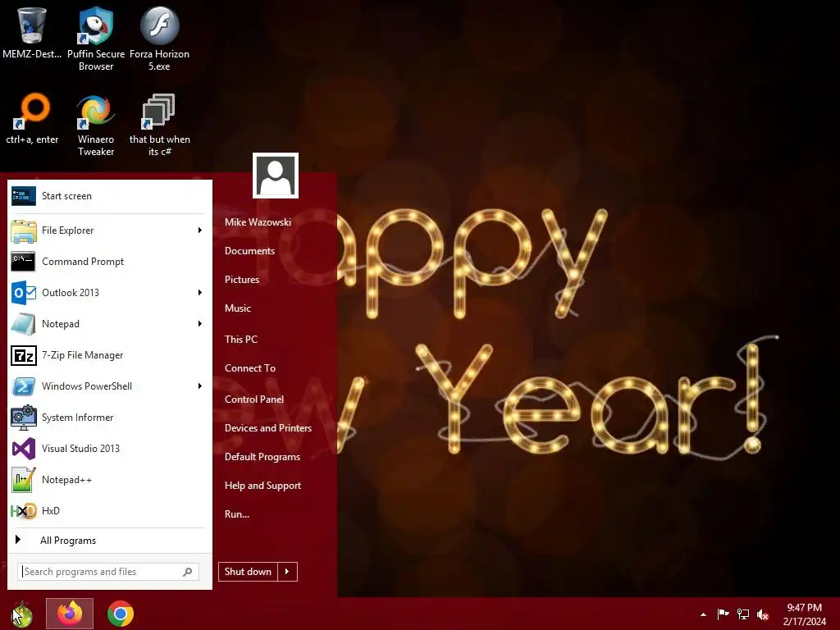Open Help and Support

click(262, 486)
